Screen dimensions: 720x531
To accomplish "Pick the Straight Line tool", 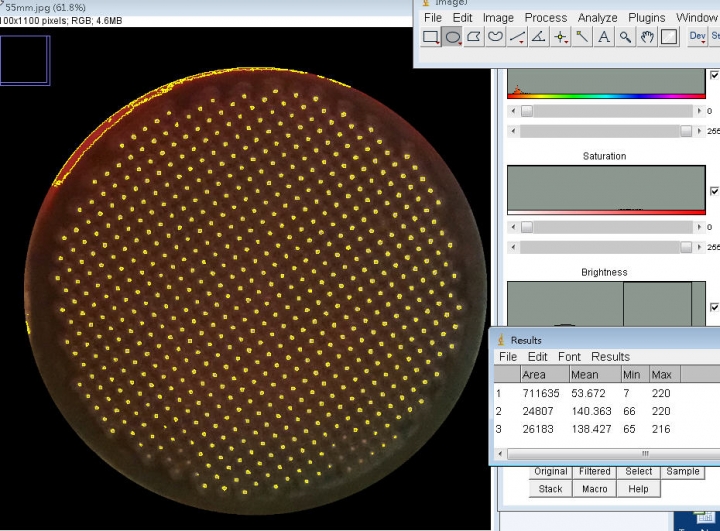I will tap(517, 37).
